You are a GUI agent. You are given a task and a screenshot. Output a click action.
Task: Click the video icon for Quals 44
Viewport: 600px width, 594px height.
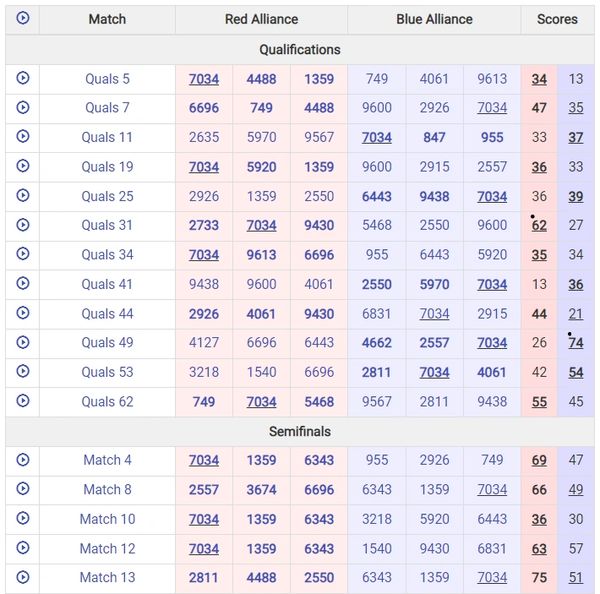(22, 313)
